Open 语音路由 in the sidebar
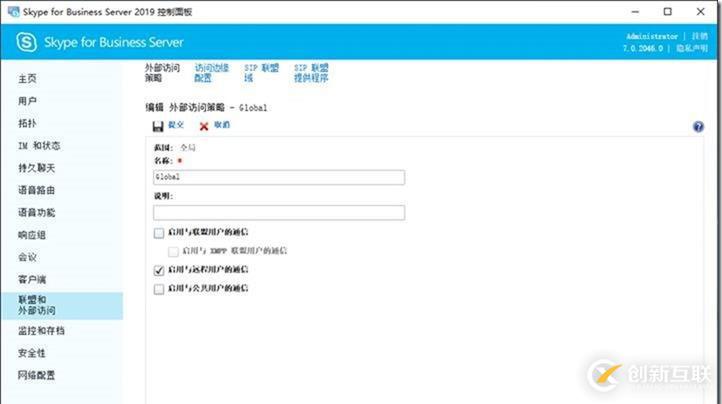 36,190
